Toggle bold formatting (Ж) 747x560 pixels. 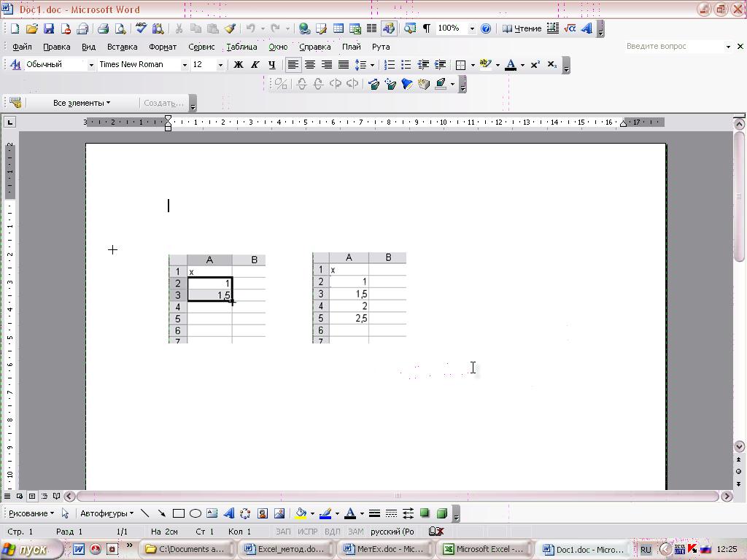point(239,65)
